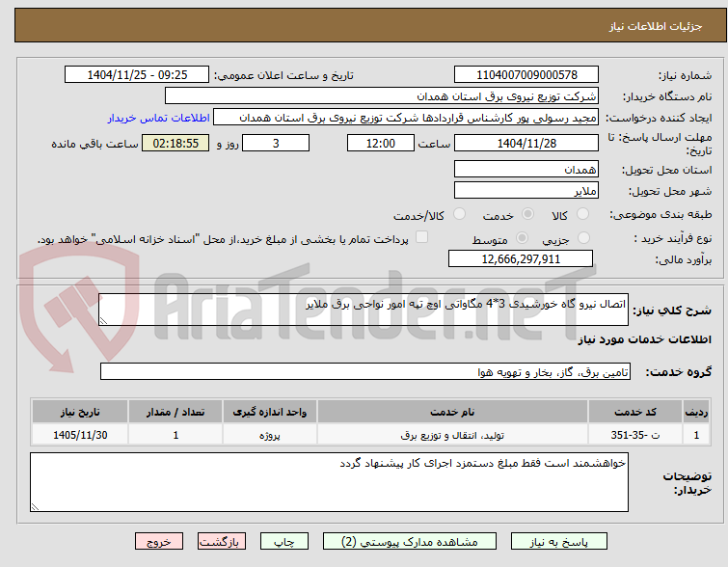Click the ساعت باقی مانده label
Image resolution: width=728 pixels, height=567 pixels.
point(94,144)
